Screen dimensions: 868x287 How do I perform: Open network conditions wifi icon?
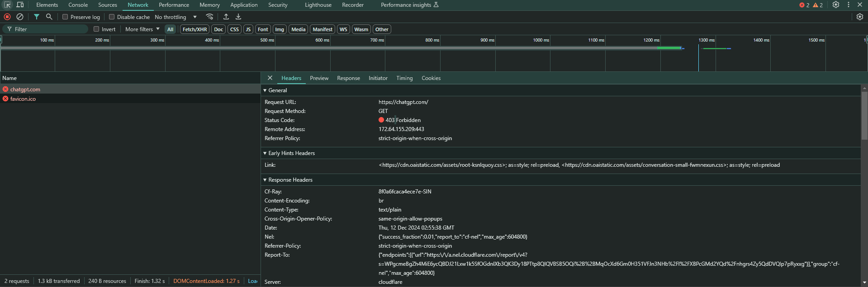coord(209,17)
